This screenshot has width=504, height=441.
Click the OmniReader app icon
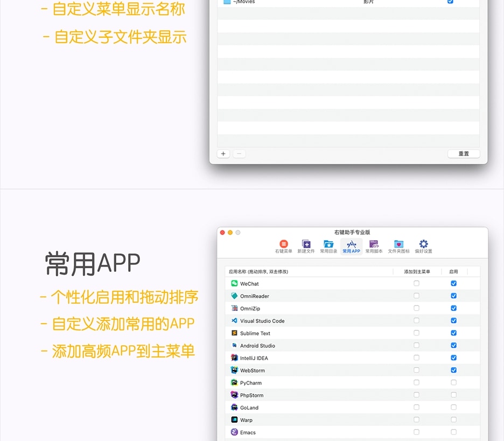tap(234, 296)
